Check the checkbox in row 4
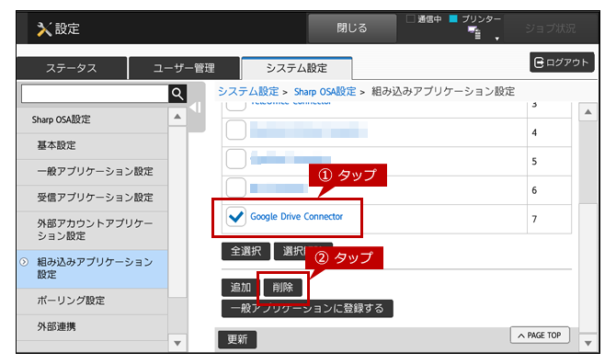Viewport: 616px width, 364px height. 236,130
